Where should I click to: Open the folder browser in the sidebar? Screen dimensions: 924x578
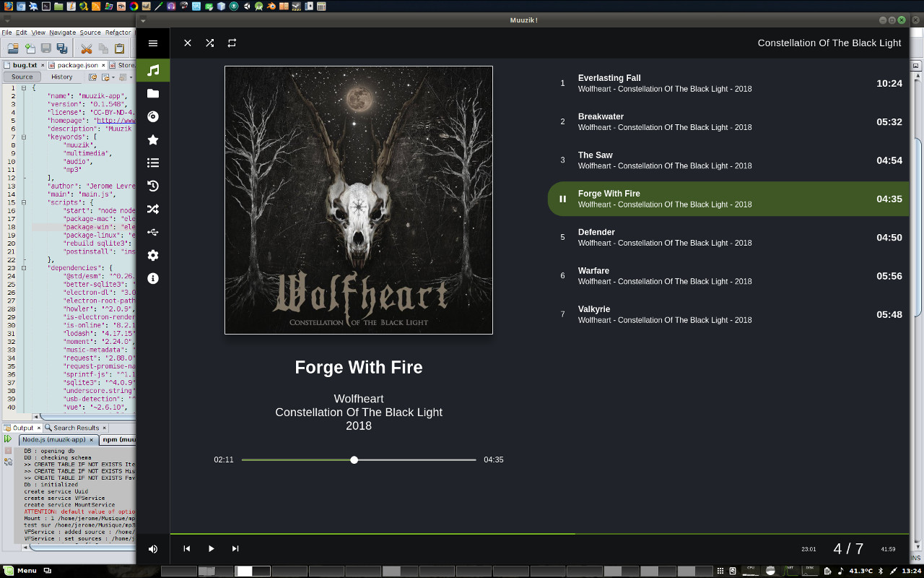click(153, 93)
